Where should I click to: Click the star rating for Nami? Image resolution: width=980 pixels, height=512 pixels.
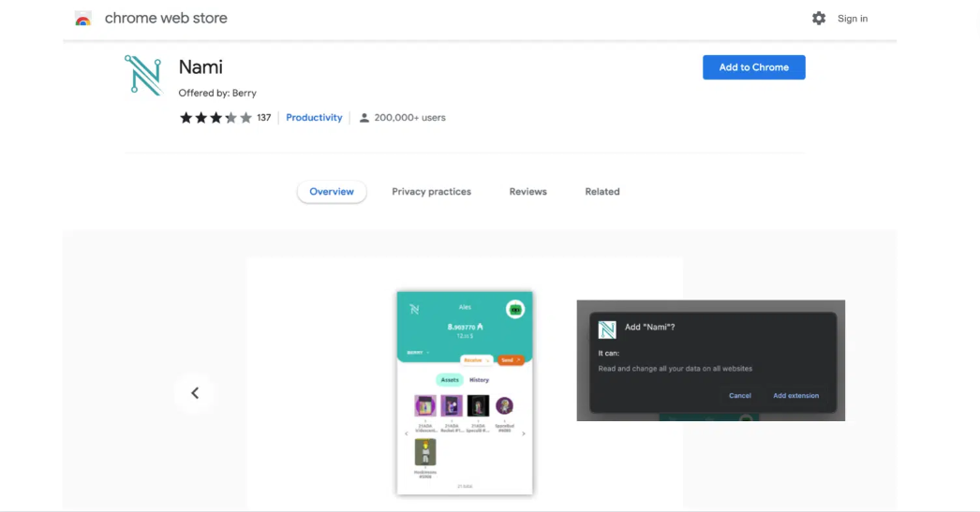215,117
